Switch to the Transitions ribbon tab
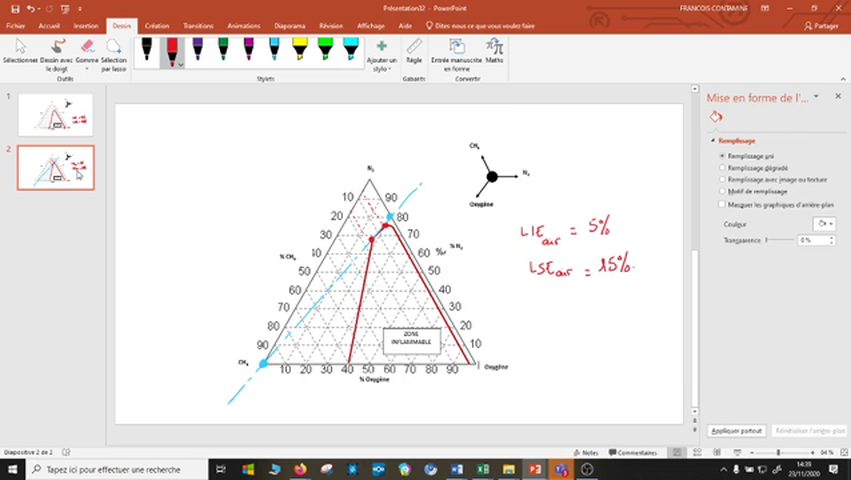This screenshot has height=480, width=851. click(198, 25)
